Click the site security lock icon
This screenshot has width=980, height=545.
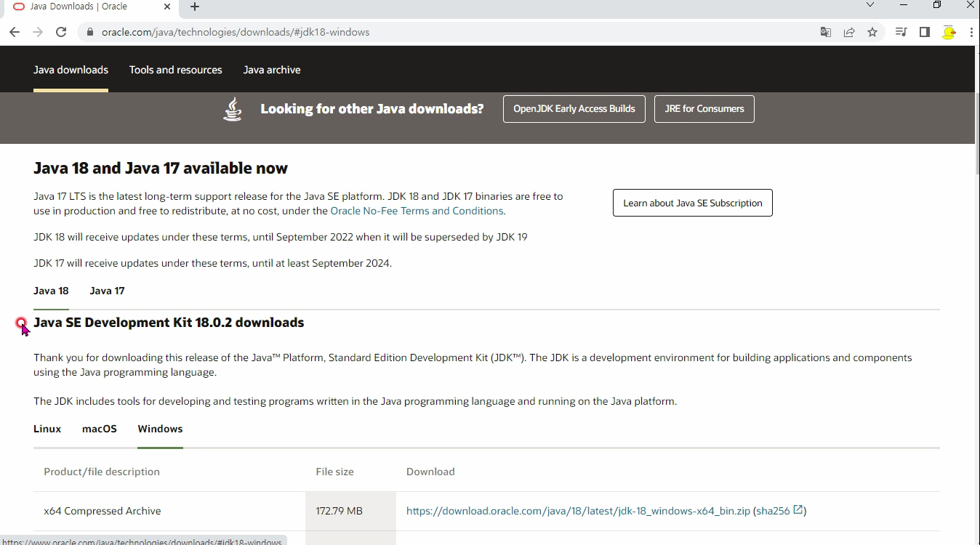[x=90, y=32]
